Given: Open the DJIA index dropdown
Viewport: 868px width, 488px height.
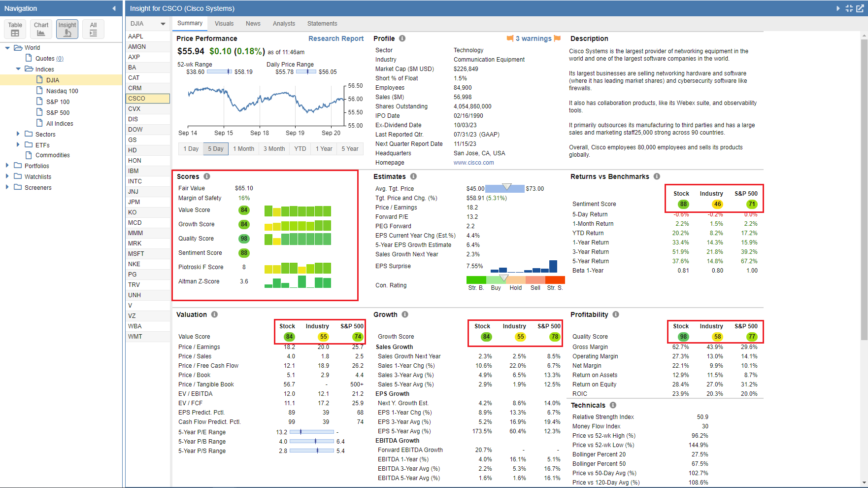Looking at the screenshot, I should [x=148, y=24].
